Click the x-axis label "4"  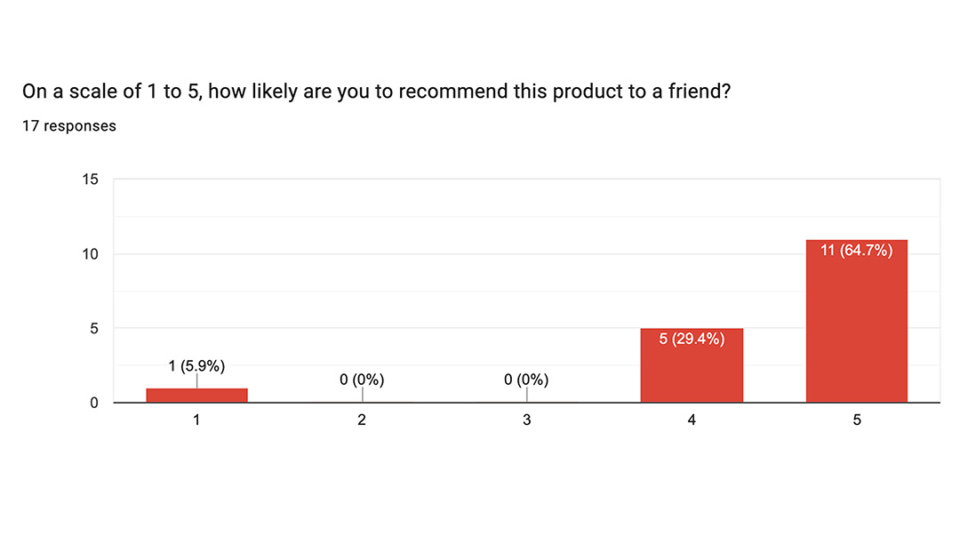[692, 420]
